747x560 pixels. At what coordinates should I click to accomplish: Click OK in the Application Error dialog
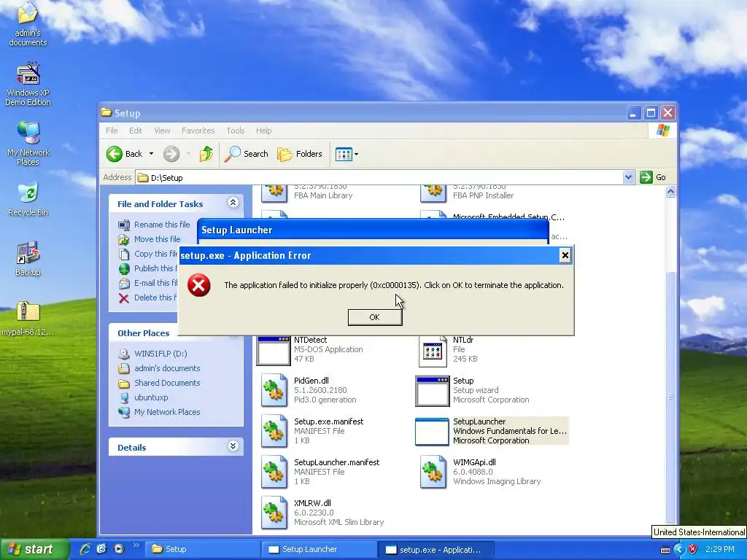click(375, 317)
